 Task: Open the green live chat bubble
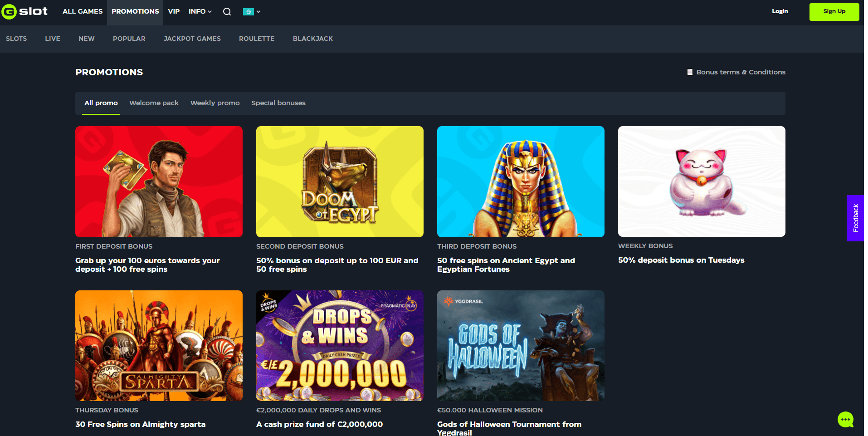[845, 420]
